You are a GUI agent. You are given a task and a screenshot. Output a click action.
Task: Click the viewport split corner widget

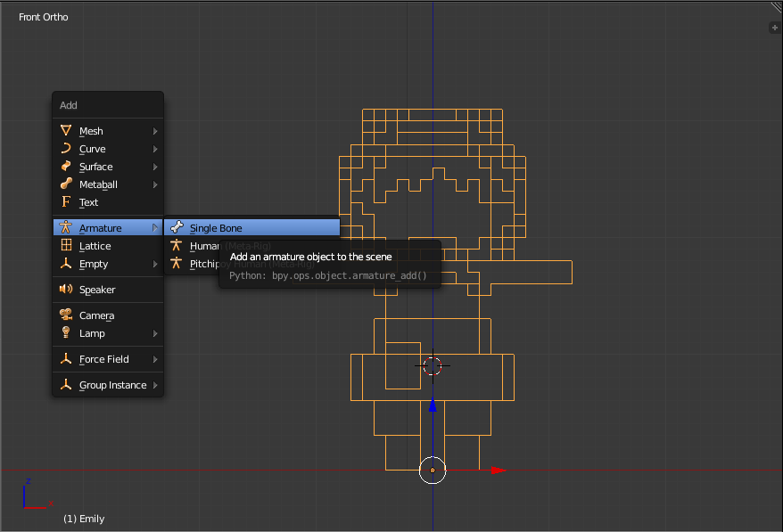[777, 7]
